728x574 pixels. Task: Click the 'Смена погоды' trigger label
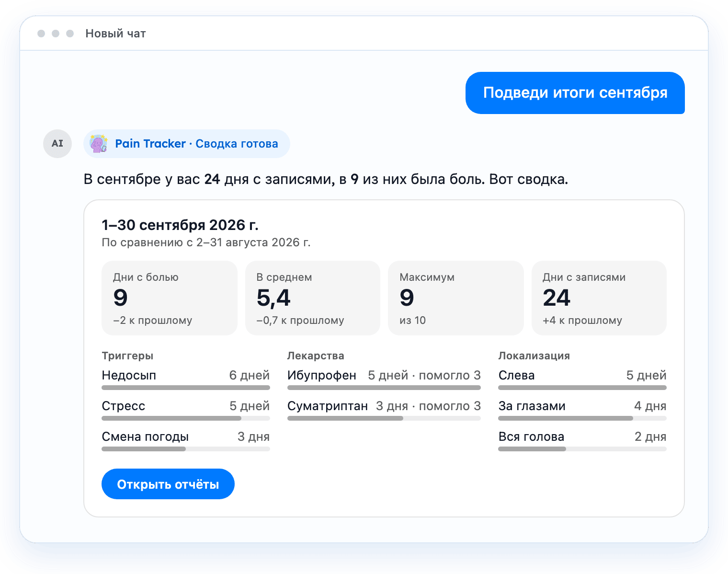(145, 436)
